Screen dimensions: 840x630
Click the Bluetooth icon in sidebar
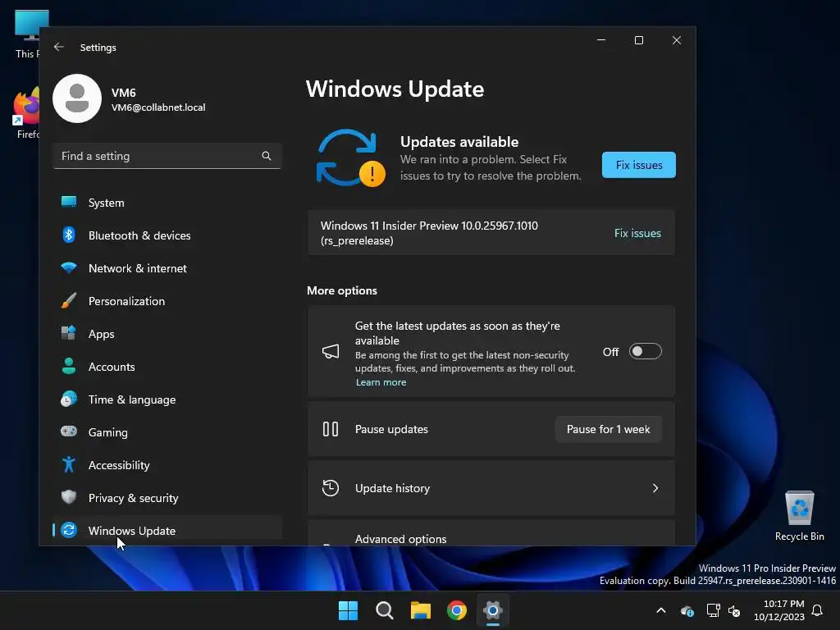coord(69,235)
